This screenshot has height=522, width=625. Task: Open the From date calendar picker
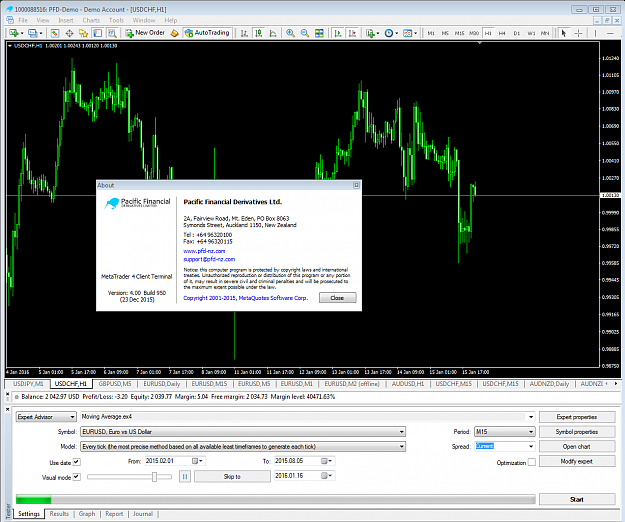tap(197, 461)
